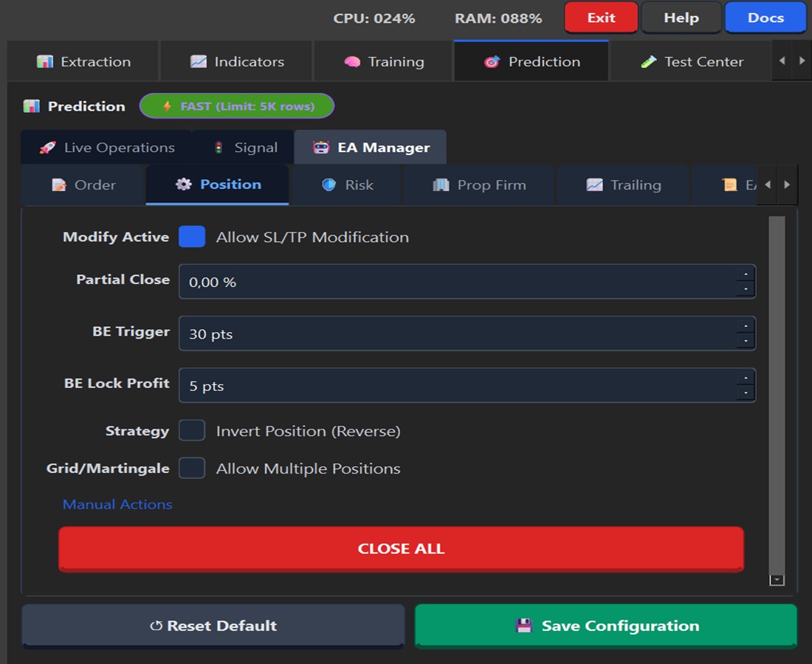Enable Invert Position (Reverse) checkbox
Image resolution: width=812 pixels, height=664 pixels.
pyautogui.click(x=192, y=431)
